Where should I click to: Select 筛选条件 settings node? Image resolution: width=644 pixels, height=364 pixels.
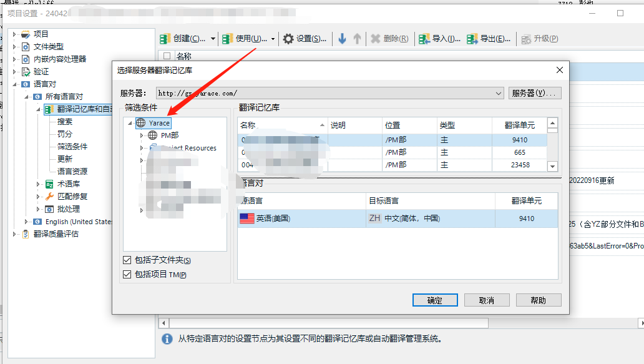coord(72,147)
